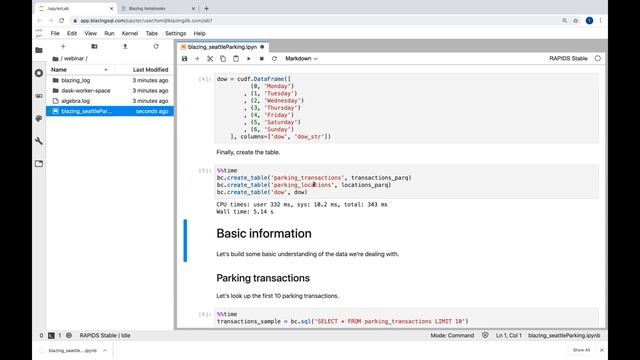This screenshot has width=640, height=360.
Task: Open a new browser tab
Action: (x=207, y=8)
